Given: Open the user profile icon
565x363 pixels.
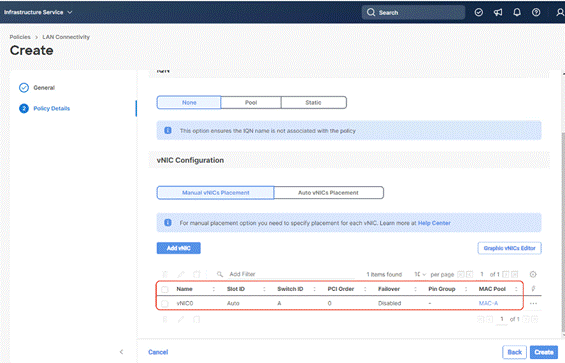Looking at the screenshot, I should click(560, 12).
